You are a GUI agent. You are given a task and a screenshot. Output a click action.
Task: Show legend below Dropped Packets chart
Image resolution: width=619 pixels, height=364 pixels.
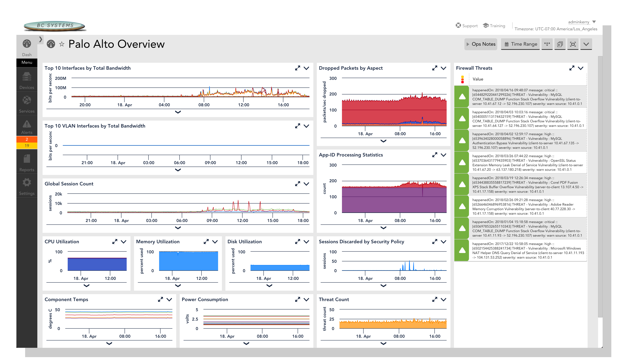(383, 141)
